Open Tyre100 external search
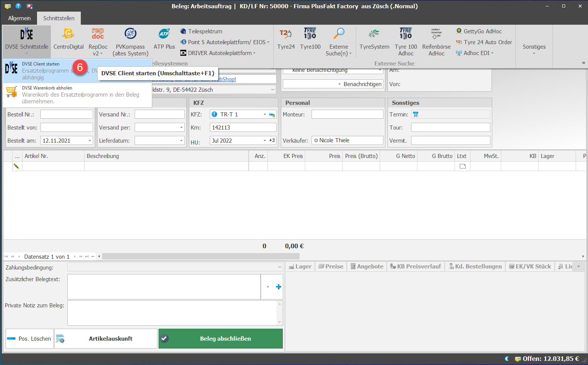This screenshot has height=365, width=588. pos(310,39)
